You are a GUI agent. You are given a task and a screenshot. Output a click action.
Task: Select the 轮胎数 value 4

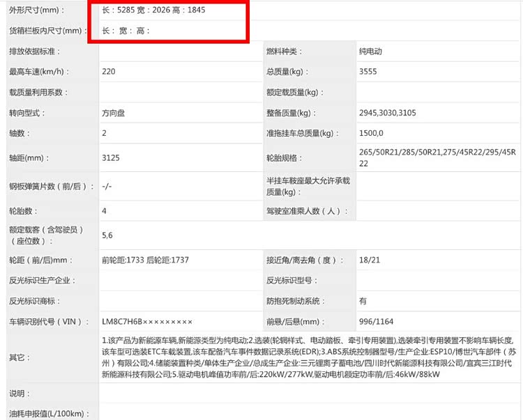coord(104,210)
